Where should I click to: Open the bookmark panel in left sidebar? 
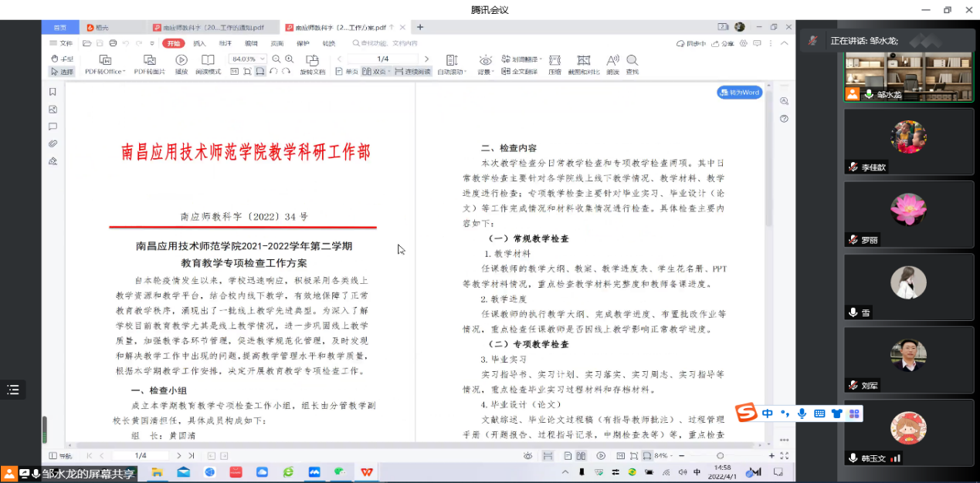(53, 92)
